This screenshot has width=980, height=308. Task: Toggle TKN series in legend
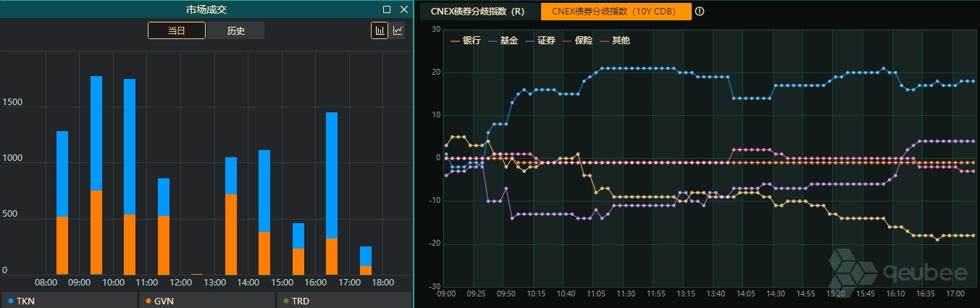69,301
